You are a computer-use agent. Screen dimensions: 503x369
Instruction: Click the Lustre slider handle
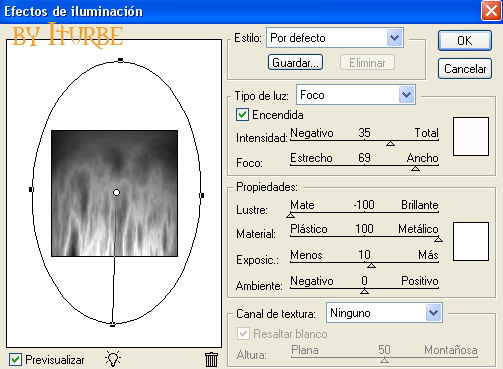(291, 215)
